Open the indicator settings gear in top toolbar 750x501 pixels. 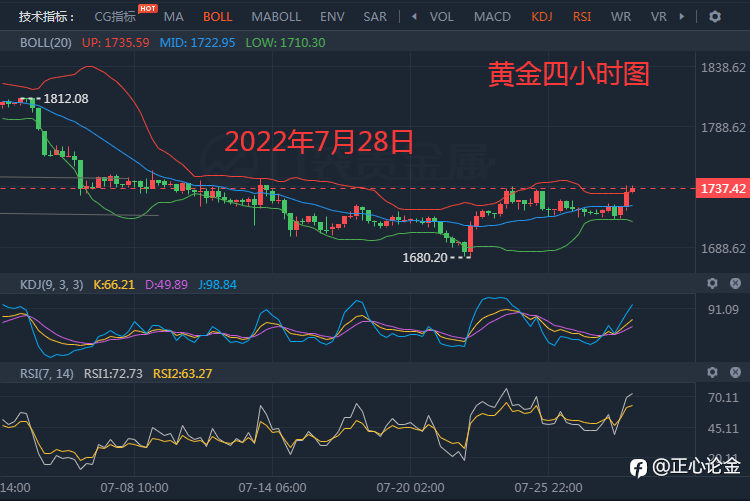point(715,17)
